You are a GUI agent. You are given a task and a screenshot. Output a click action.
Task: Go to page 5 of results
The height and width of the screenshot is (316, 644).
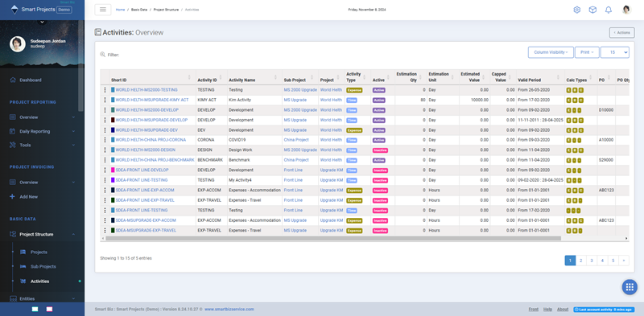(613, 261)
